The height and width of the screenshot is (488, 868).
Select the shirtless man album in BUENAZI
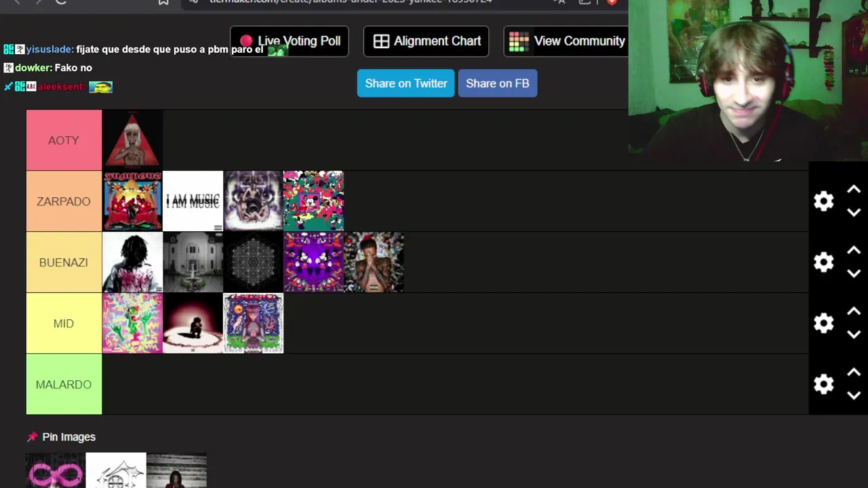point(374,262)
